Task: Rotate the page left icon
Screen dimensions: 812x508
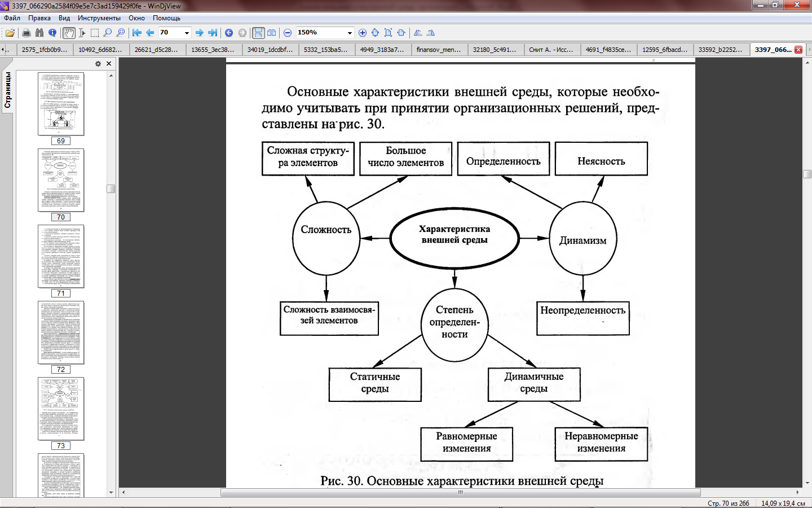Action: coord(418,33)
